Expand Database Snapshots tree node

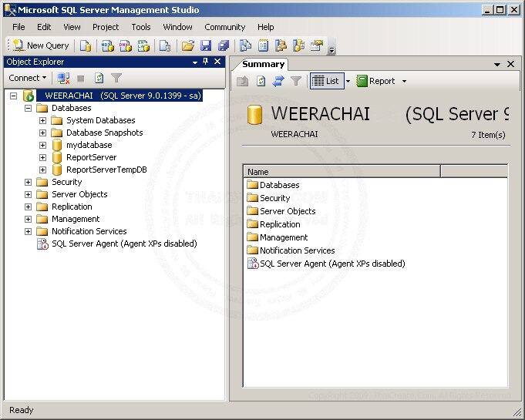42,133
